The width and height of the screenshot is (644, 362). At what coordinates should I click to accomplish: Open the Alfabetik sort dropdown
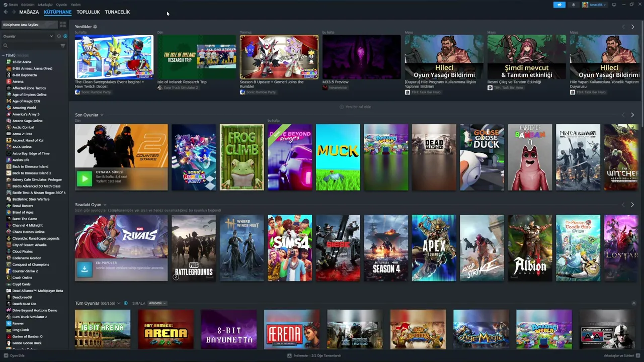[157, 303]
